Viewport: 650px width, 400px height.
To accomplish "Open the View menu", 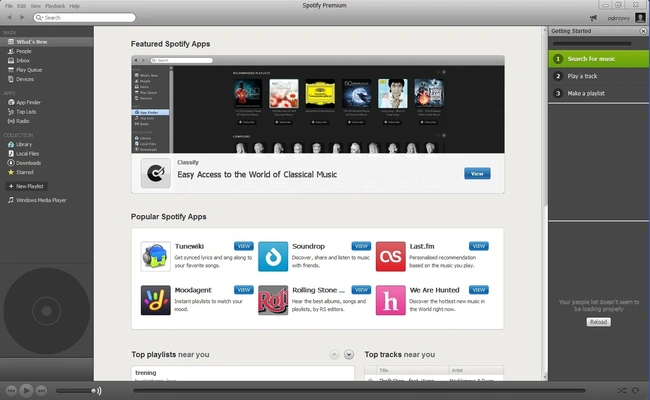I will 36,6.
